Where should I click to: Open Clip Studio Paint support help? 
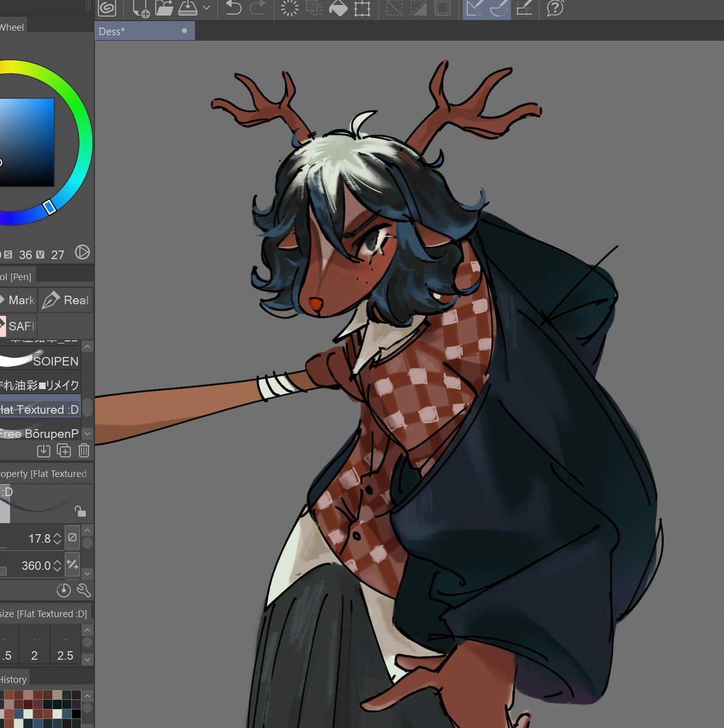point(555,8)
